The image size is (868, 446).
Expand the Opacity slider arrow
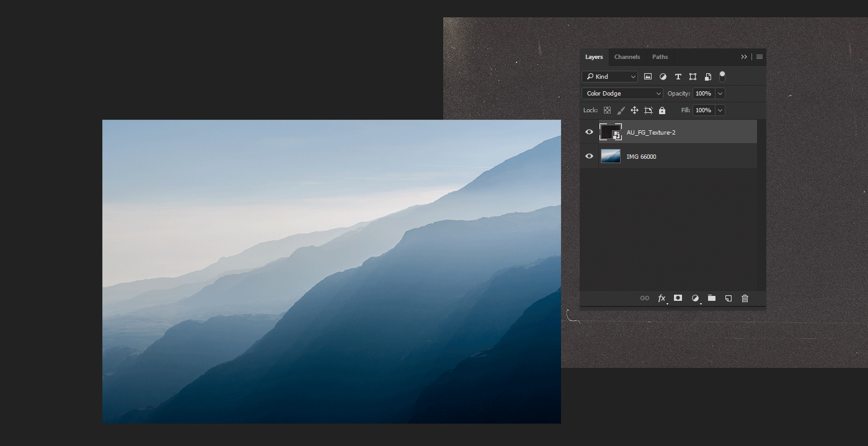pyautogui.click(x=720, y=94)
